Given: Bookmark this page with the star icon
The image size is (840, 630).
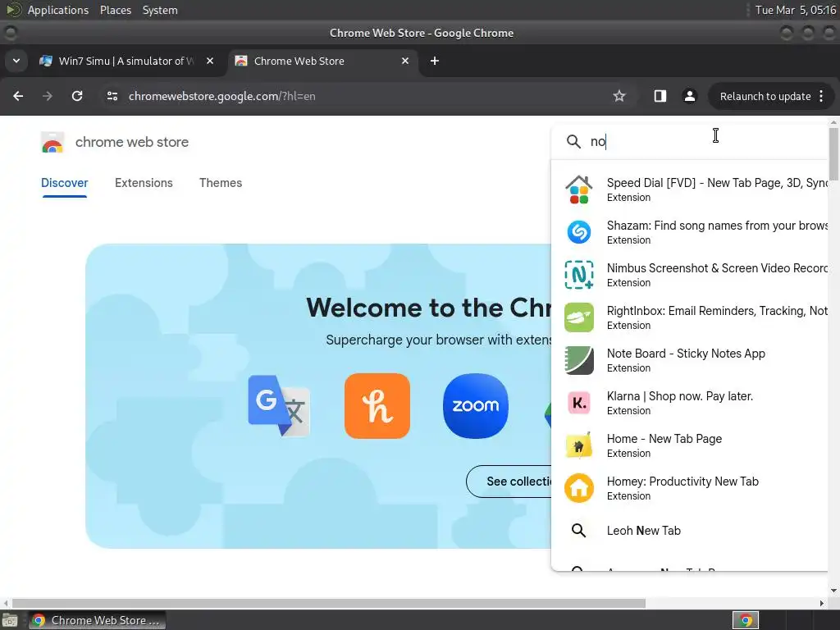Looking at the screenshot, I should (619, 96).
